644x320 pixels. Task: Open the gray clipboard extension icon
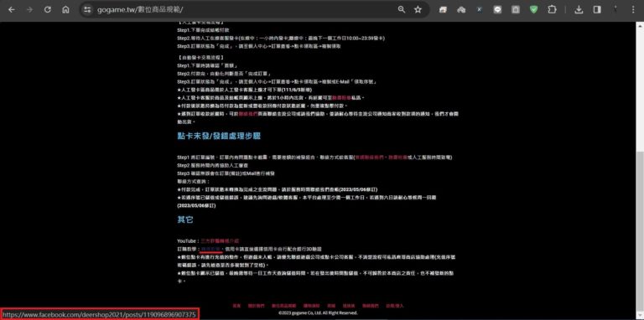516,10
